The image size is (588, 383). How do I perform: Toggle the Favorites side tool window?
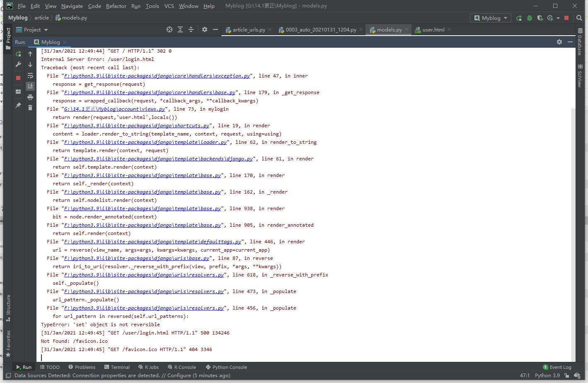coord(8,344)
